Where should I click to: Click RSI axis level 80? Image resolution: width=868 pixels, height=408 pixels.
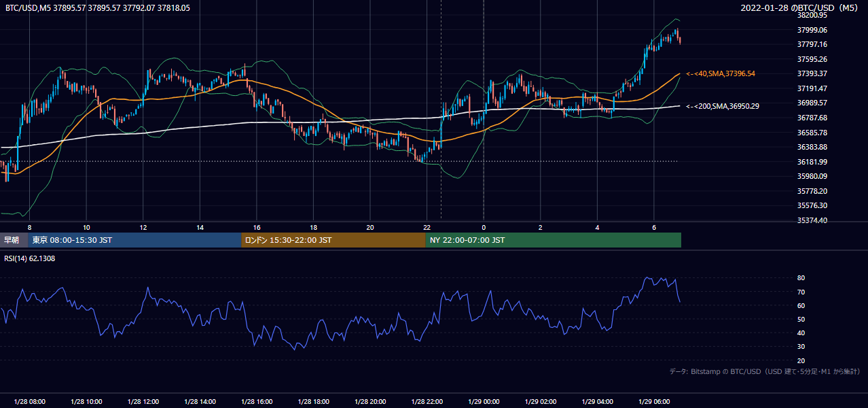click(801, 278)
